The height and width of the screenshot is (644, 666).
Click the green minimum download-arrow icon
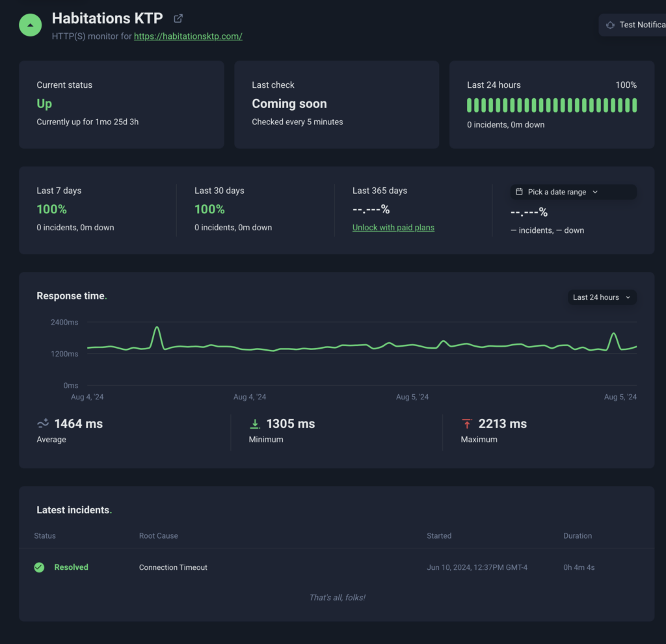pyautogui.click(x=255, y=424)
